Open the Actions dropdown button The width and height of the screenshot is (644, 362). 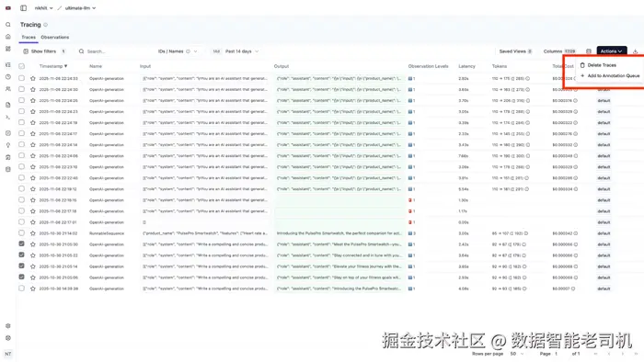[612, 51]
